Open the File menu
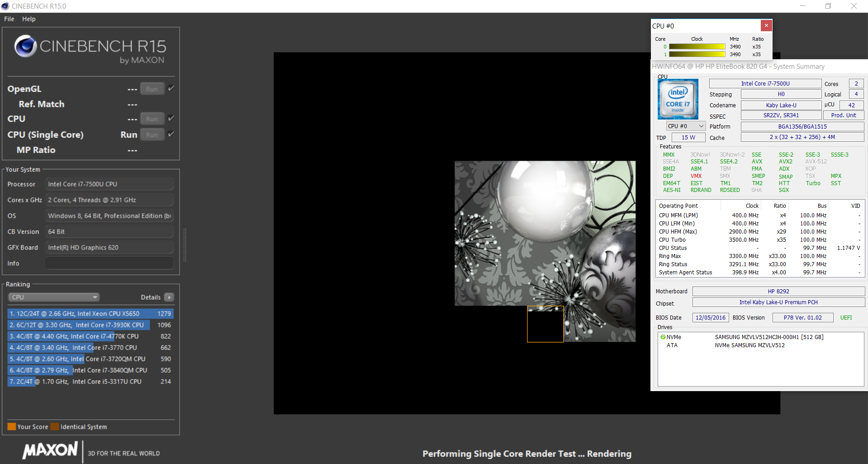 coord(9,19)
